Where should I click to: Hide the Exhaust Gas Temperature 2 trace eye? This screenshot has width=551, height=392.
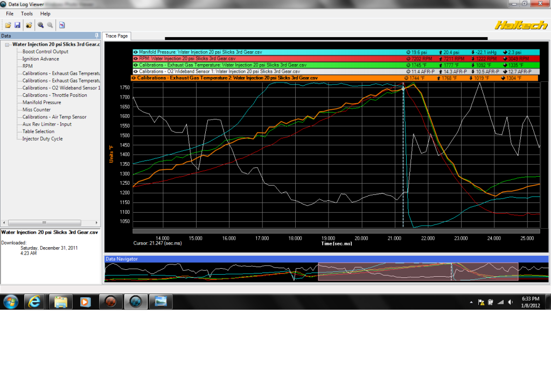(134, 78)
